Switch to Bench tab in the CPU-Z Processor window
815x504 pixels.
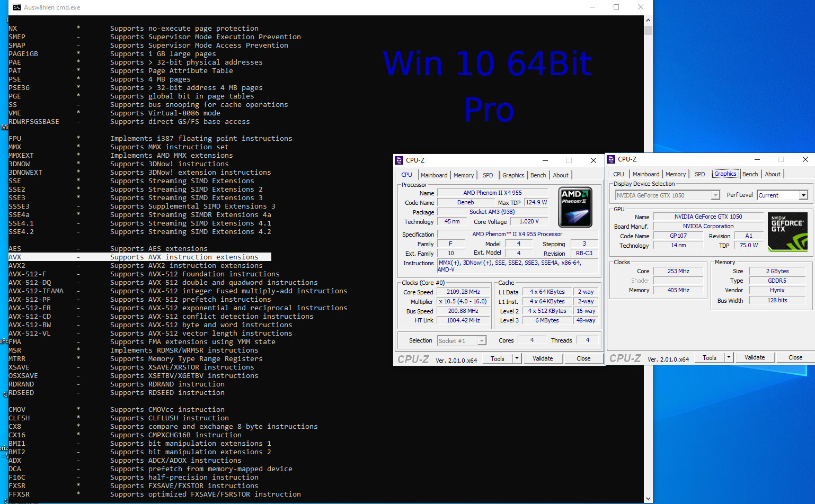[538, 175]
